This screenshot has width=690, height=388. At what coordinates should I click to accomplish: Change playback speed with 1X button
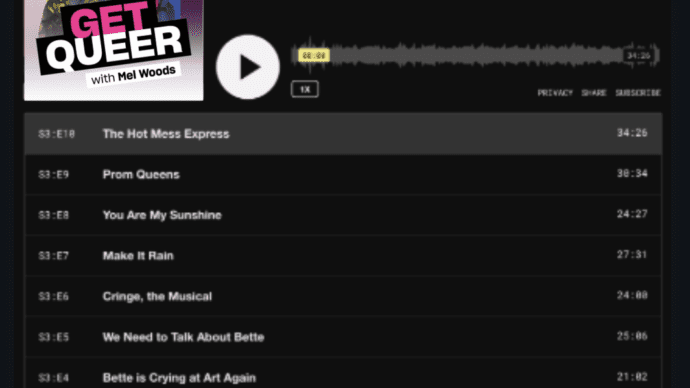pyautogui.click(x=305, y=89)
